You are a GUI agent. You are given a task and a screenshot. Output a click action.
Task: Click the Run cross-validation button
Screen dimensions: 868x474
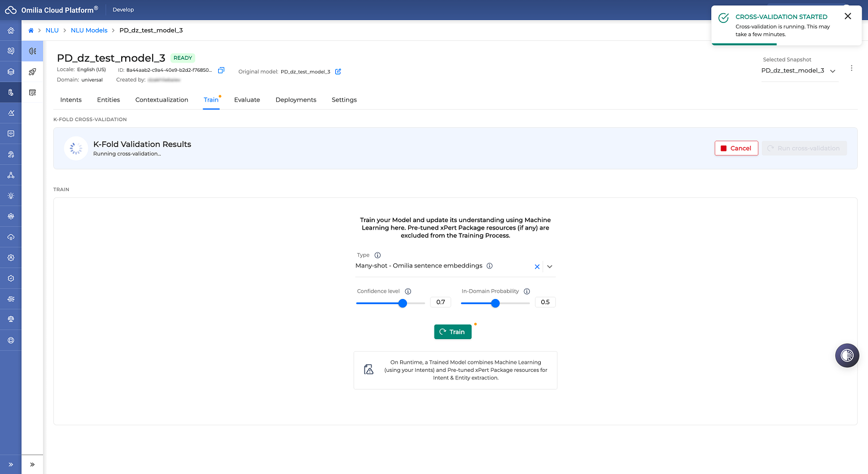[x=804, y=148]
